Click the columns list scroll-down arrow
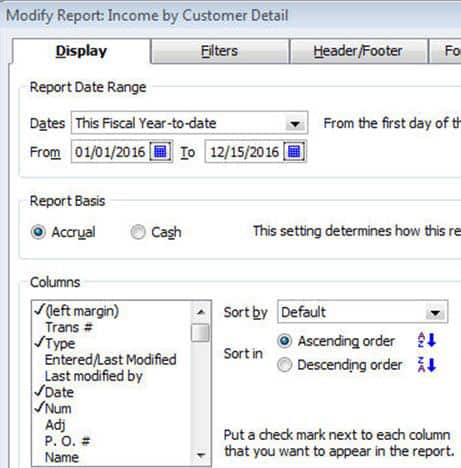This screenshot has width=461, height=468. pos(201,455)
